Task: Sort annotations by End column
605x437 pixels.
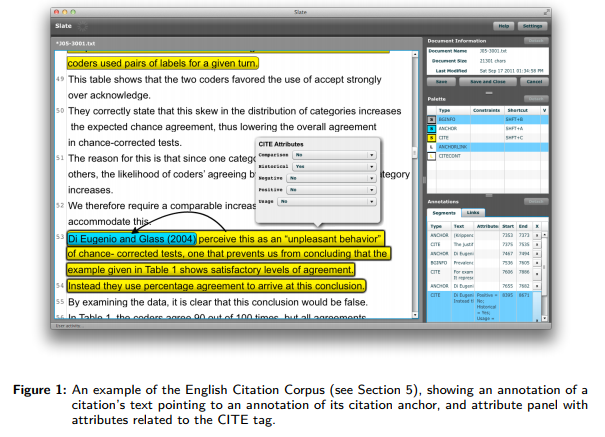Action: coord(523,226)
